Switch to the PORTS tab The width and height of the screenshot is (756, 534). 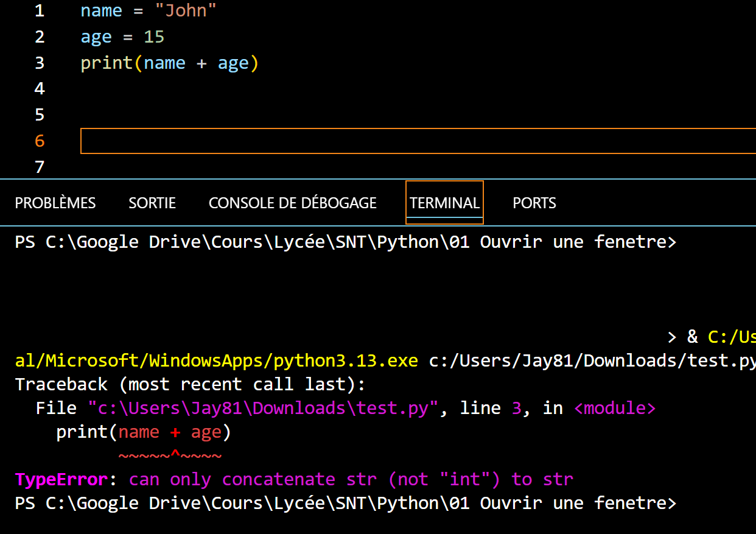click(534, 203)
